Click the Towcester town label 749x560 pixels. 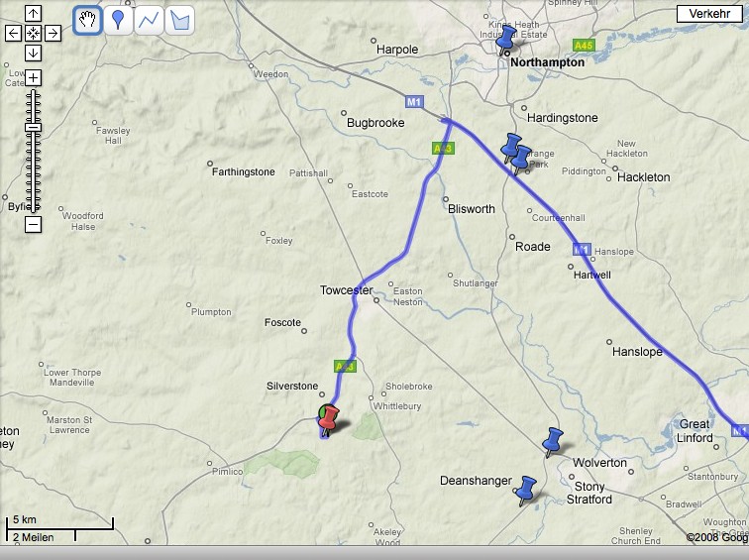tap(346, 290)
